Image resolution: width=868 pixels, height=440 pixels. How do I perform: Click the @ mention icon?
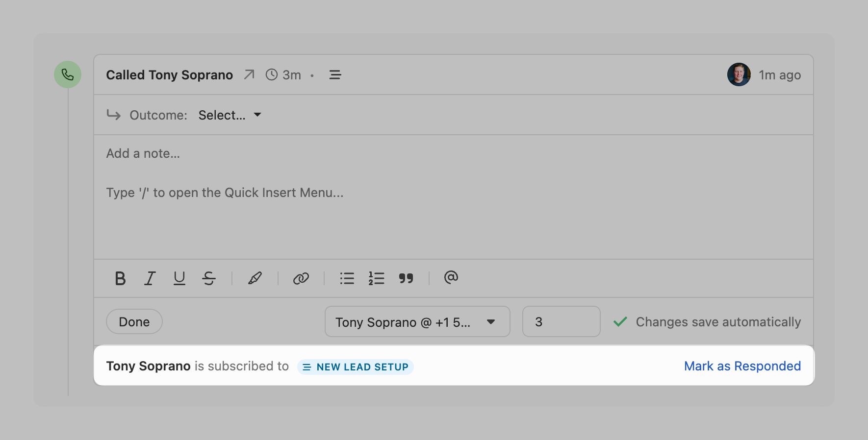[451, 277]
